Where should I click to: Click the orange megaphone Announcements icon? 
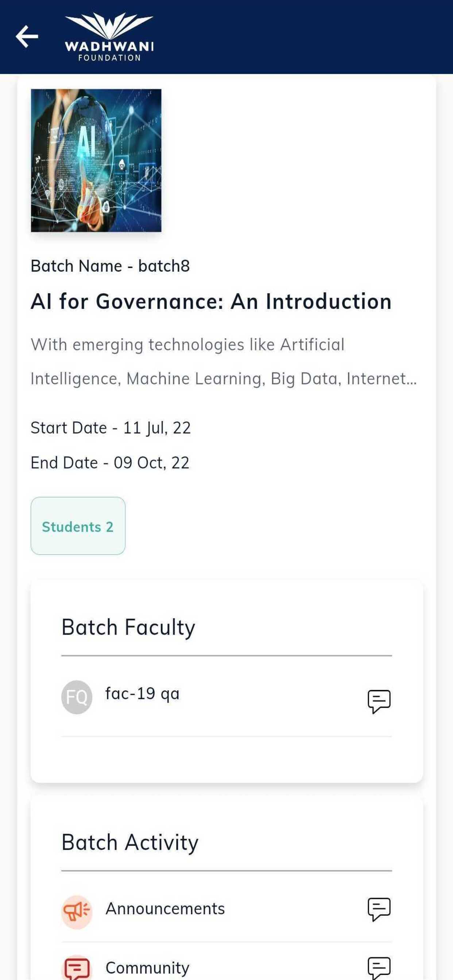coord(77,912)
